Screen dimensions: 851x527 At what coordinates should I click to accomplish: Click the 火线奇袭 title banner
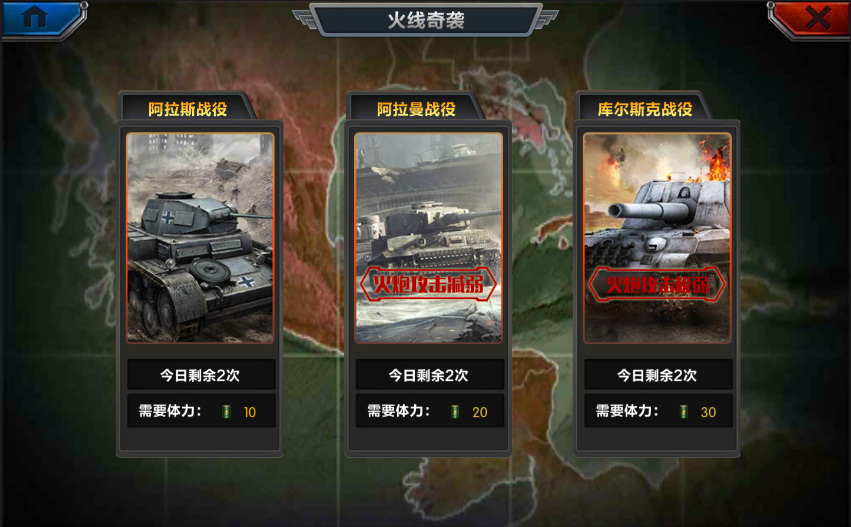[x=426, y=20]
